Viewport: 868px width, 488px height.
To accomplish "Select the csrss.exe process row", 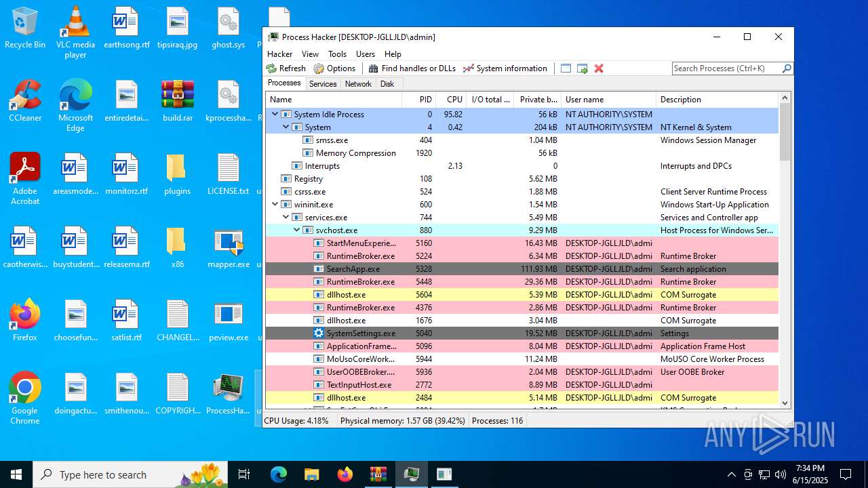I will (521, 192).
